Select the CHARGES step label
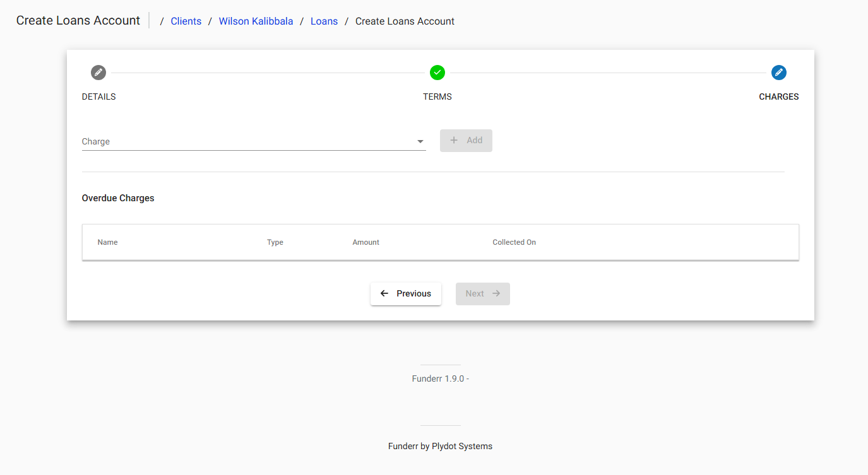 pos(778,97)
